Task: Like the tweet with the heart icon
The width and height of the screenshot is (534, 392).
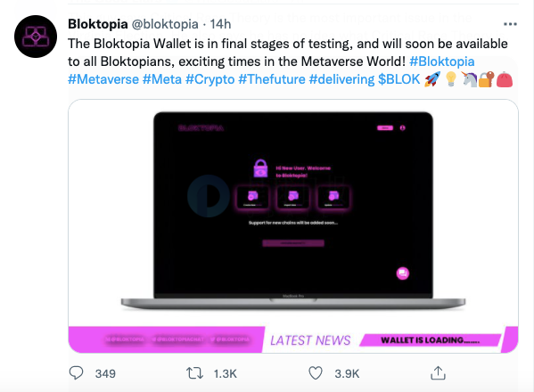Action: click(316, 373)
